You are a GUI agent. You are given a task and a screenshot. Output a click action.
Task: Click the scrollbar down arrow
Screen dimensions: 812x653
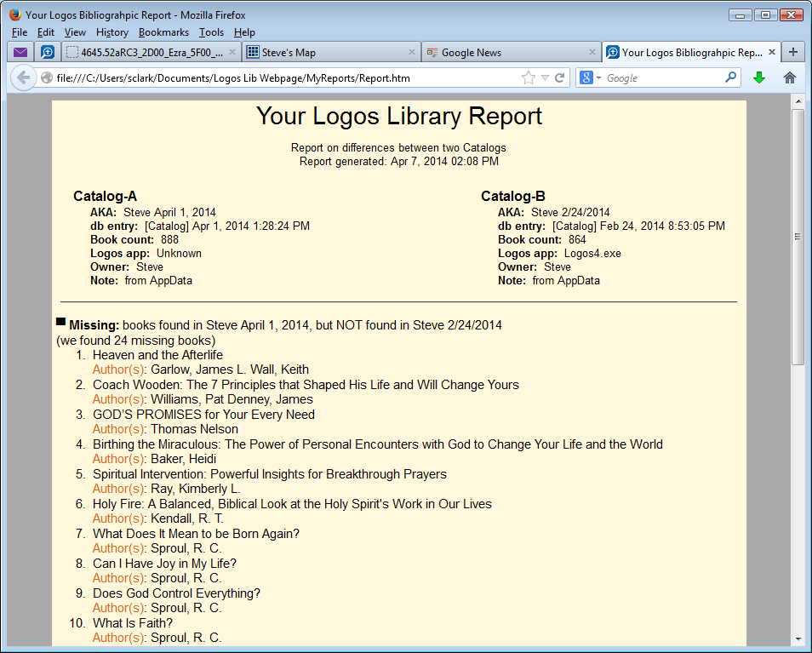click(798, 639)
